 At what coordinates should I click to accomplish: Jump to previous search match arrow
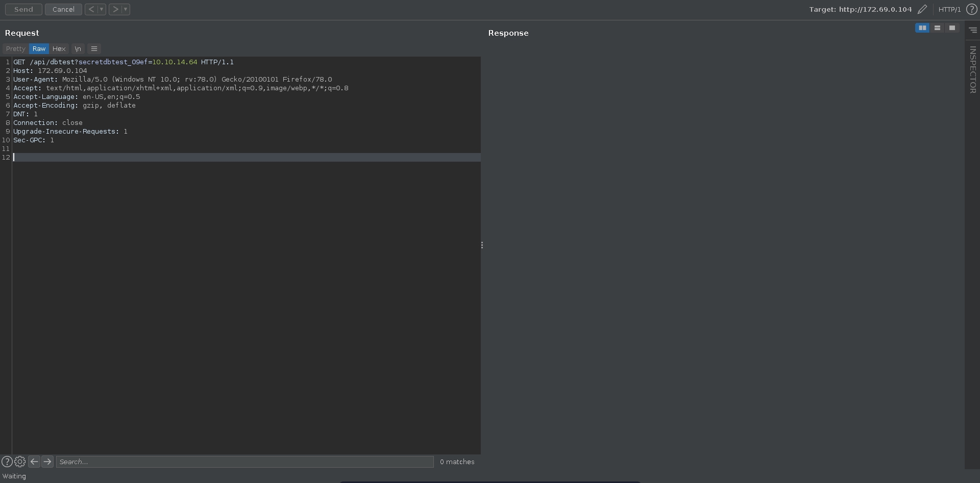point(34,462)
